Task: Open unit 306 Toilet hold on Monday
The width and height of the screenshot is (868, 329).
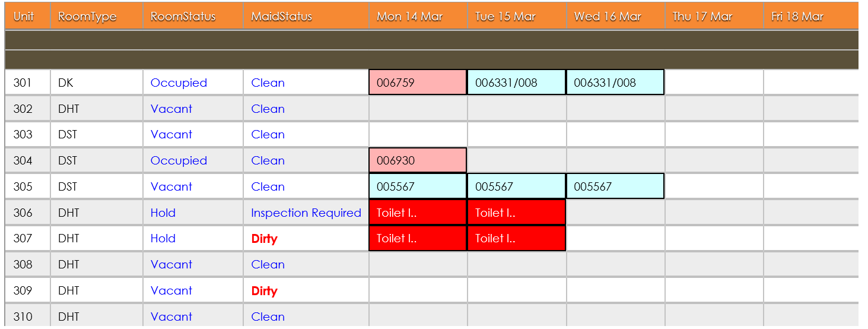Action: 418,213
